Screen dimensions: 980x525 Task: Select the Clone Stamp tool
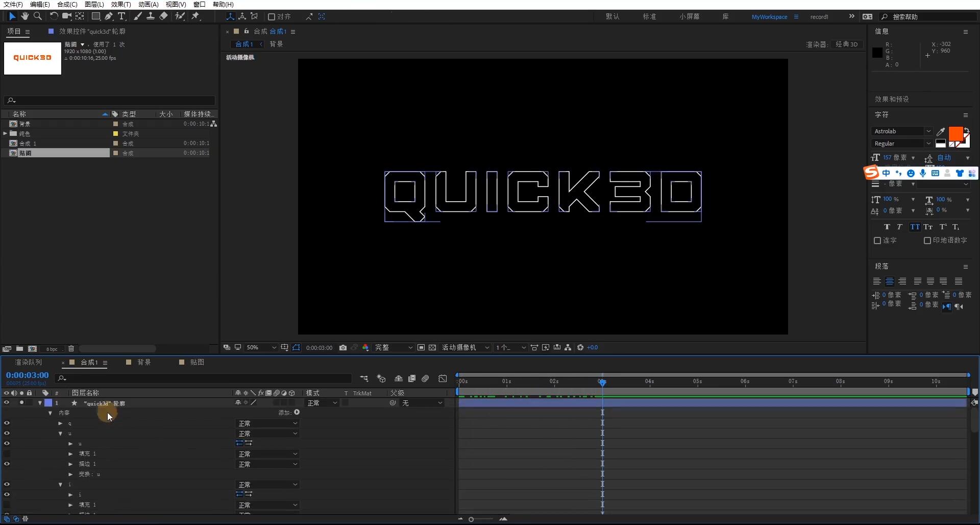pos(151,16)
